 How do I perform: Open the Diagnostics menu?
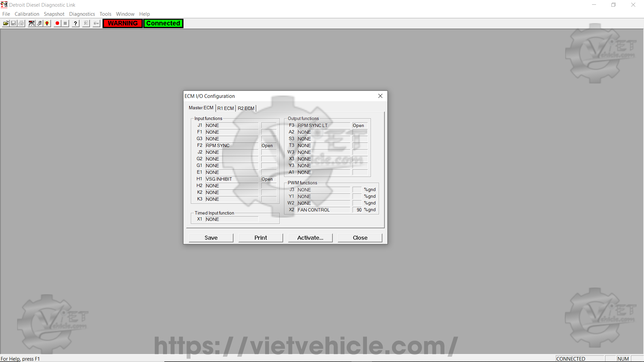click(x=82, y=14)
